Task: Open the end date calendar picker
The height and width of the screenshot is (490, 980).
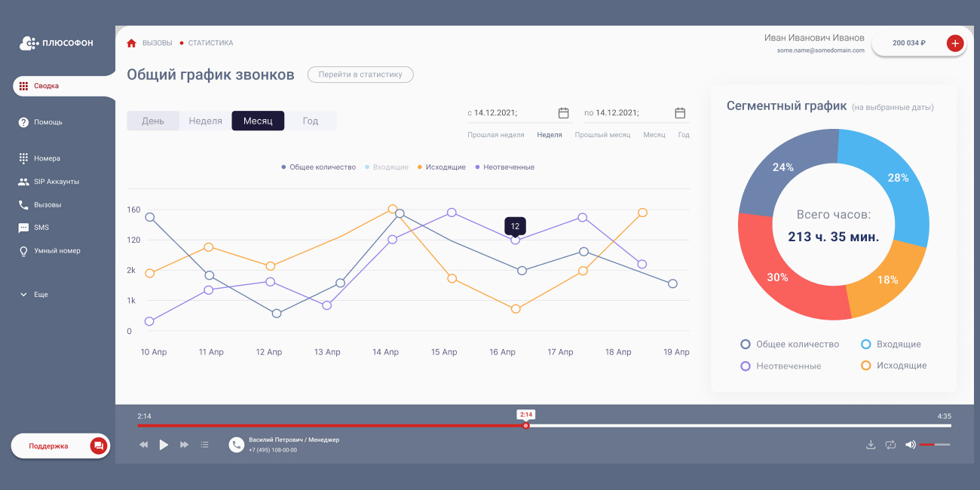Action: coord(680,113)
